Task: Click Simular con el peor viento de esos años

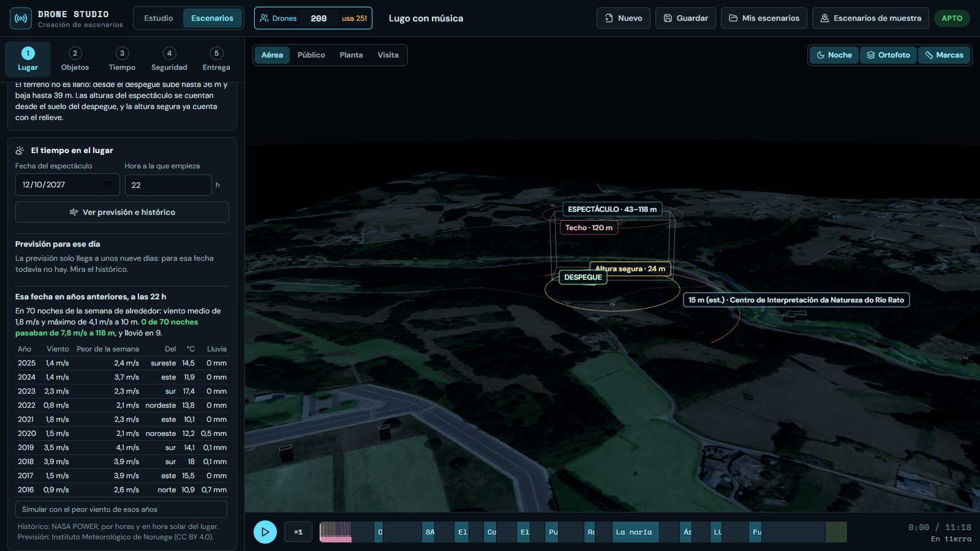Action: click(x=121, y=509)
